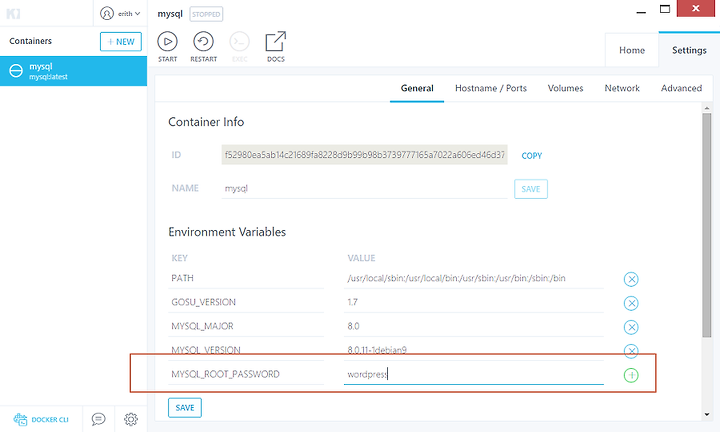Edit the GOSU_VERSION value field
This screenshot has width=720, height=432.
tap(474, 302)
